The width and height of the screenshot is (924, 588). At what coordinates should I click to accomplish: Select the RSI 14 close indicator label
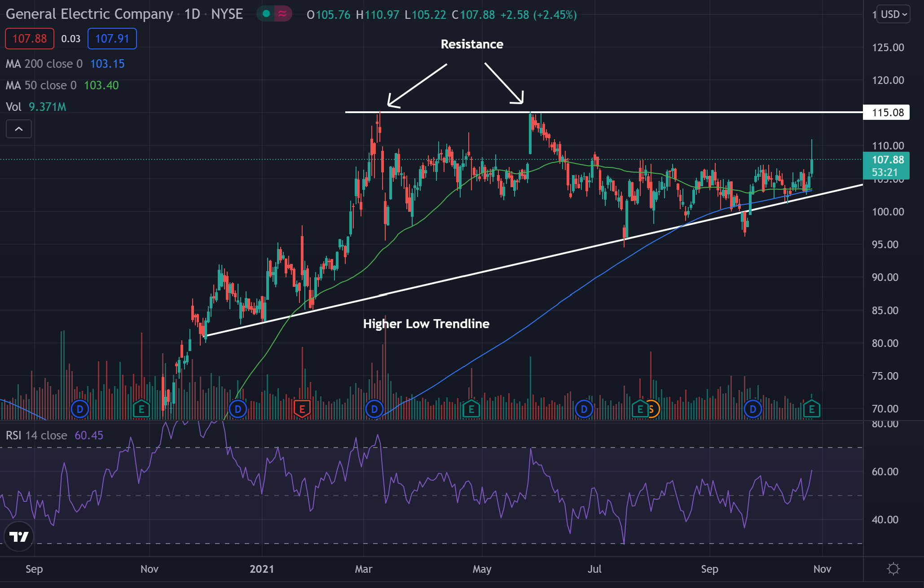point(36,435)
